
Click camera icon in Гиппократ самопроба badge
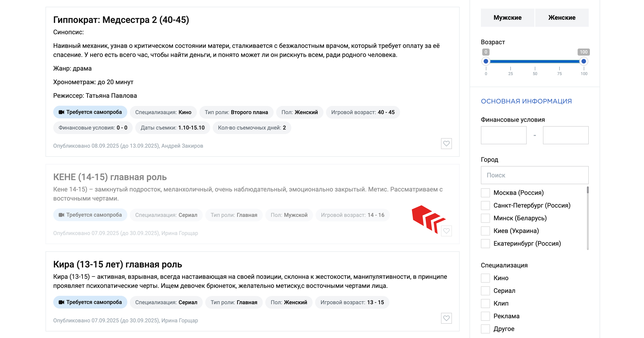[x=61, y=112]
